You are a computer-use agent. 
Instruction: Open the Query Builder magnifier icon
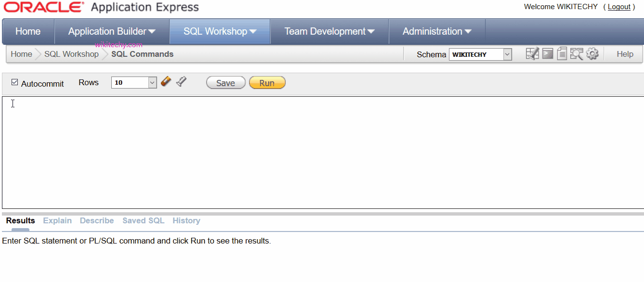point(577,54)
